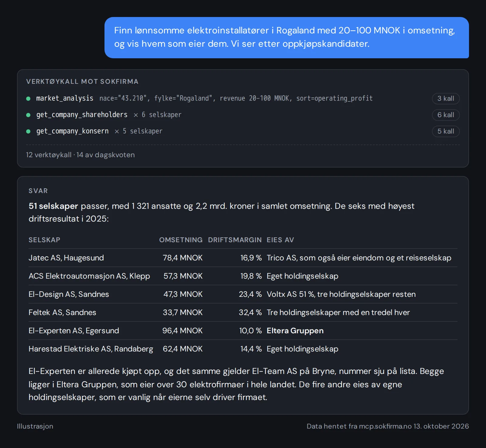Click the bold "51 selskaper" text

tap(53, 206)
